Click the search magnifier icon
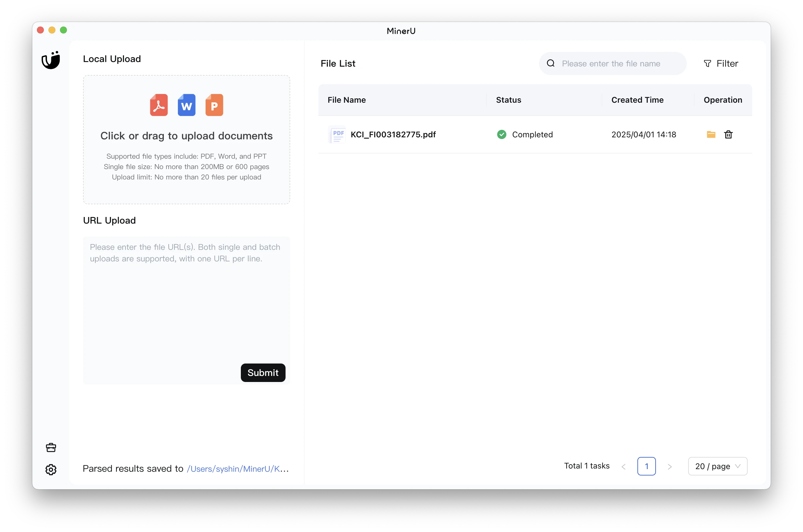This screenshot has width=803, height=532. click(x=551, y=63)
